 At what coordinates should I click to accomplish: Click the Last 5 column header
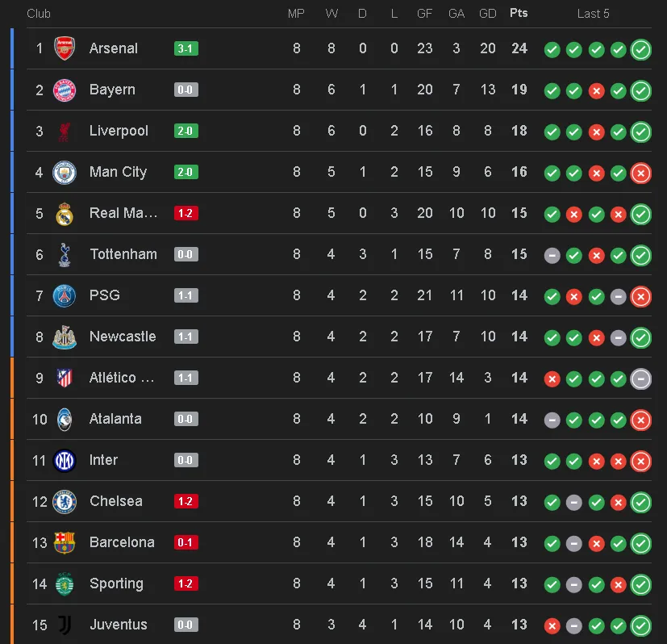tap(593, 13)
